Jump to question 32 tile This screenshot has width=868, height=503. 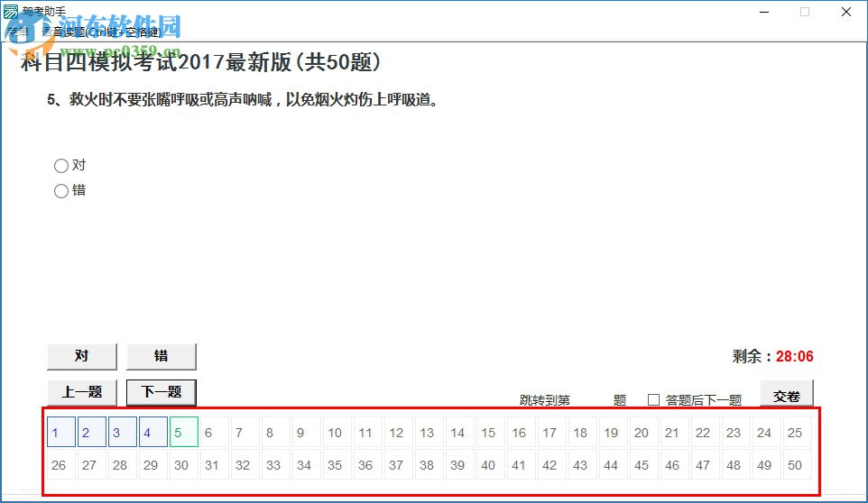(x=245, y=464)
